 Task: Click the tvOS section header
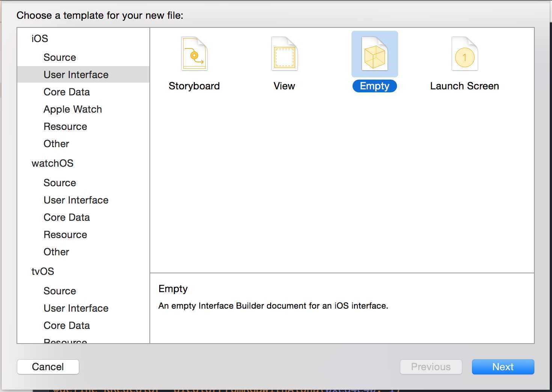[43, 271]
